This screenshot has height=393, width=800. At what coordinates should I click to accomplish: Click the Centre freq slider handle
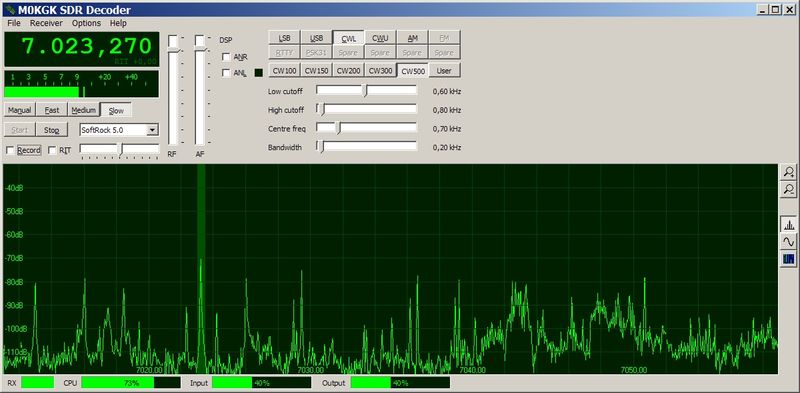point(337,128)
